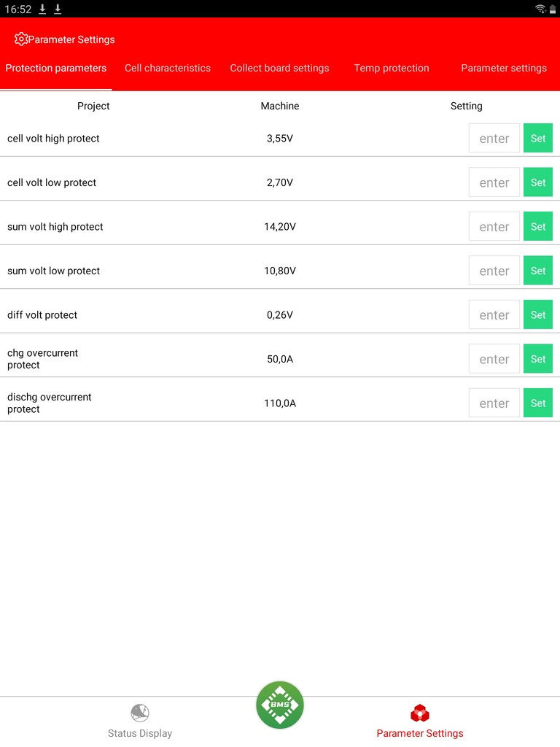Select the Parameter settings top tab

pyautogui.click(x=504, y=68)
